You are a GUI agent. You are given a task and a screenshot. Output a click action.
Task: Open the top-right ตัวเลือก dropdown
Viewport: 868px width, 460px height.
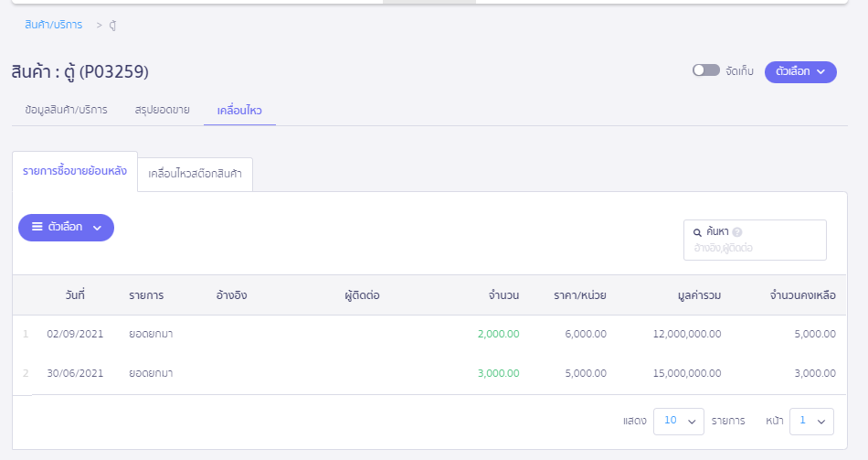click(x=800, y=71)
